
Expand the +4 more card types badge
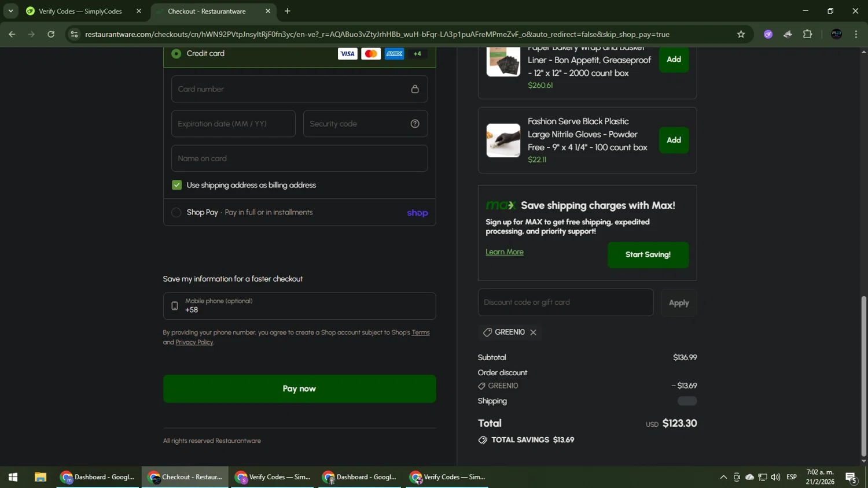tap(417, 54)
